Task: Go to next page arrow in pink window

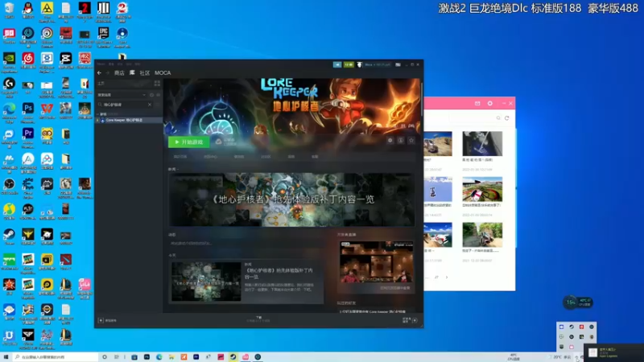Action: [447, 278]
